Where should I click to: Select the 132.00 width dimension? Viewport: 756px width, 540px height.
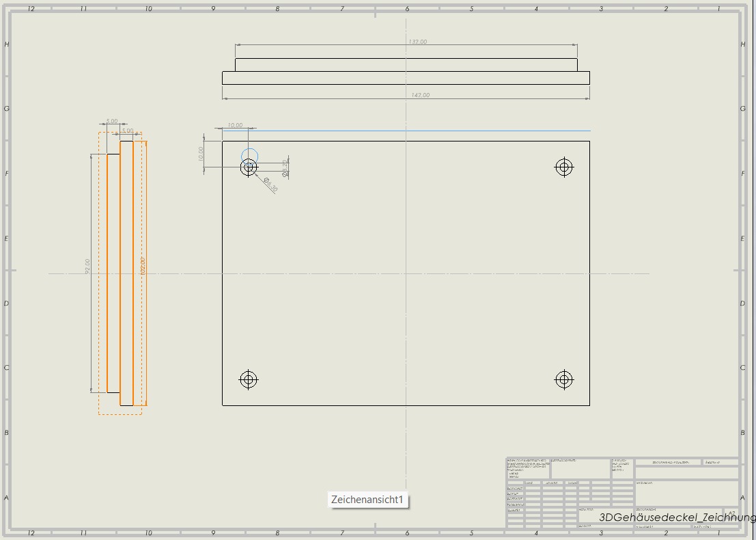[417, 42]
